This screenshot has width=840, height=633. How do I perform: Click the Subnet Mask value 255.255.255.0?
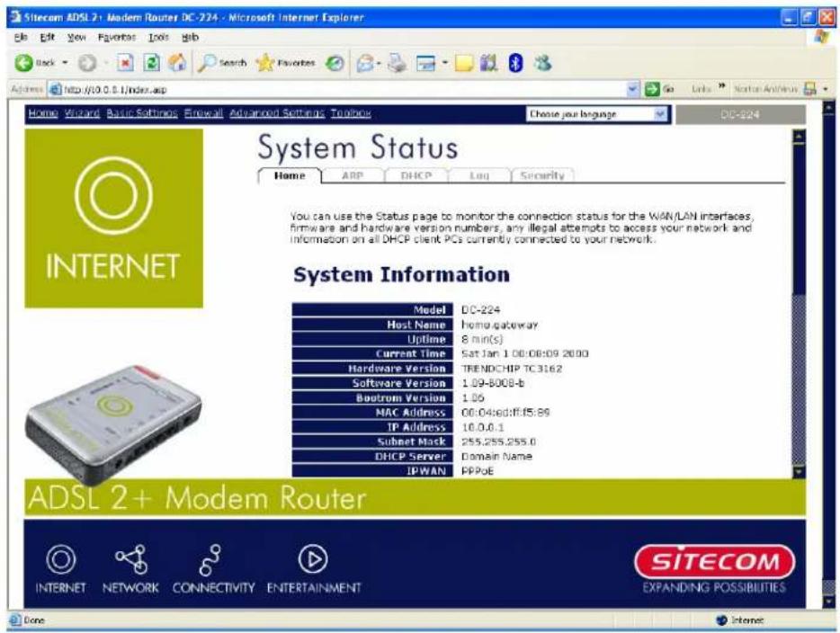pyautogui.click(x=498, y=441)
